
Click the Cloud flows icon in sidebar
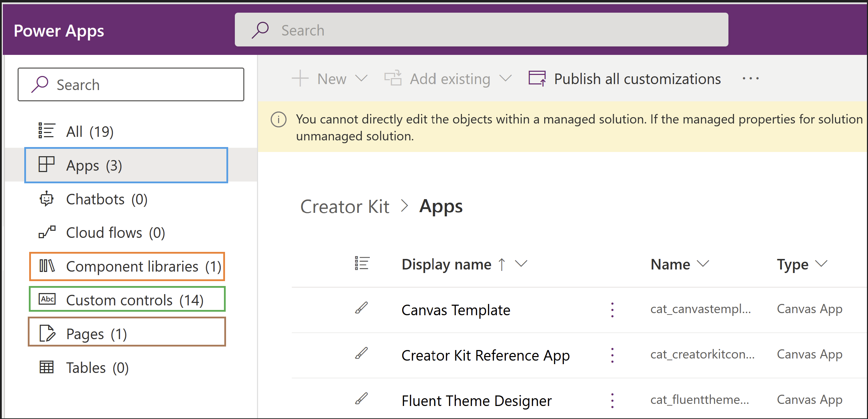(x=47, y=232)
